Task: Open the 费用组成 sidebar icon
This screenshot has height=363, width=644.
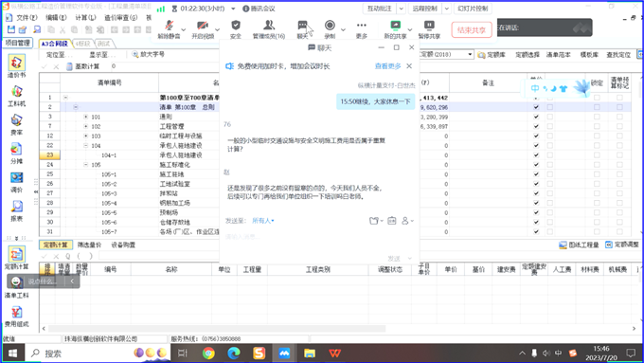Action: coord(16,317)
